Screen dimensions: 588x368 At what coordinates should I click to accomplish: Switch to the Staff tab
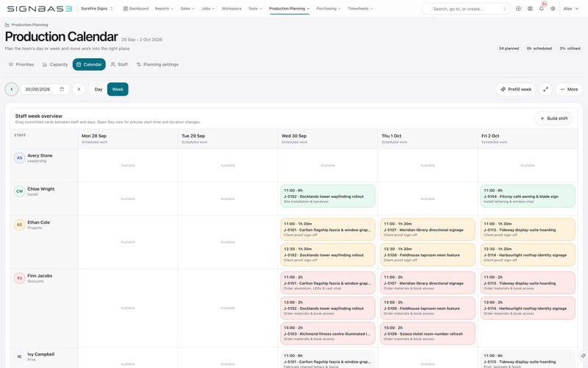pyautogui.click(x=119, y=65)
